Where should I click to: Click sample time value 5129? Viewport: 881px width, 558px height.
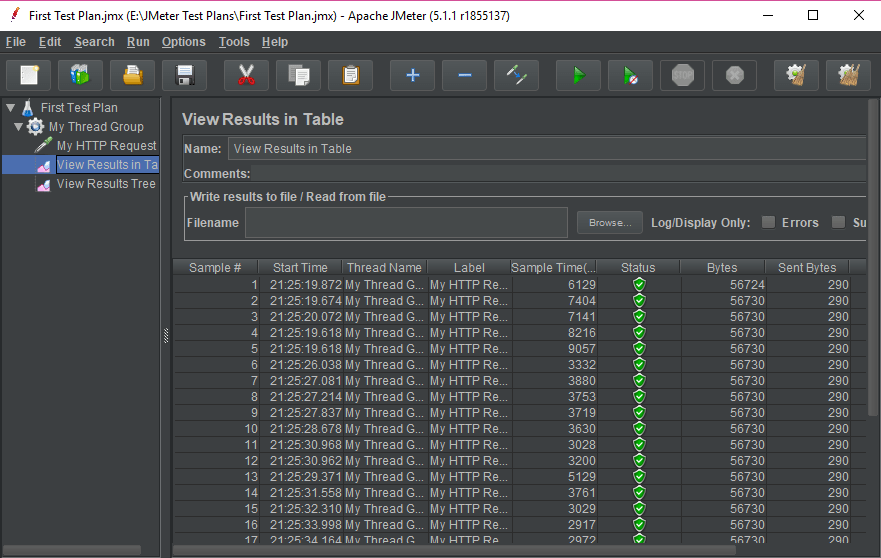click(x=582, y=477)
